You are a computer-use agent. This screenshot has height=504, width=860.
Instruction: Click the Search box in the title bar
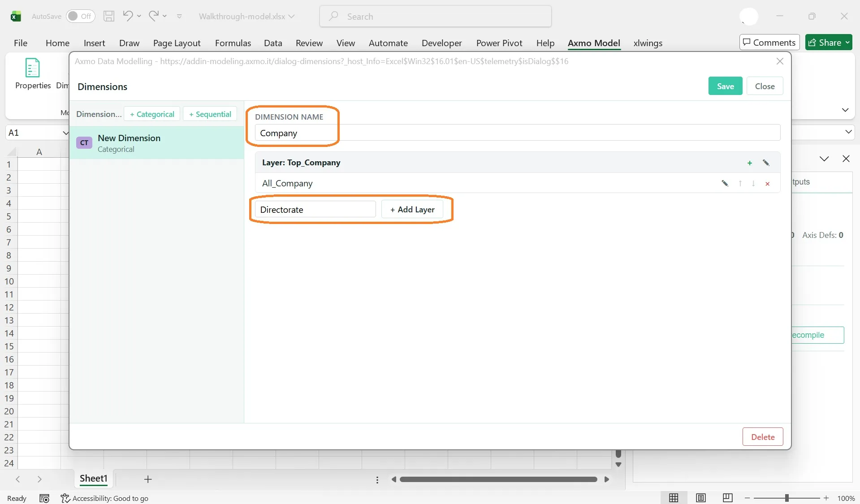(435, 17)
